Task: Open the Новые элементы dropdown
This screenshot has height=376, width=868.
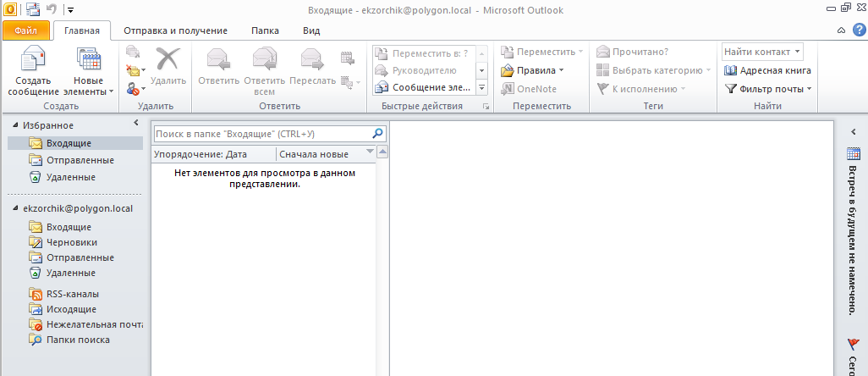Action: pos(89,71)
